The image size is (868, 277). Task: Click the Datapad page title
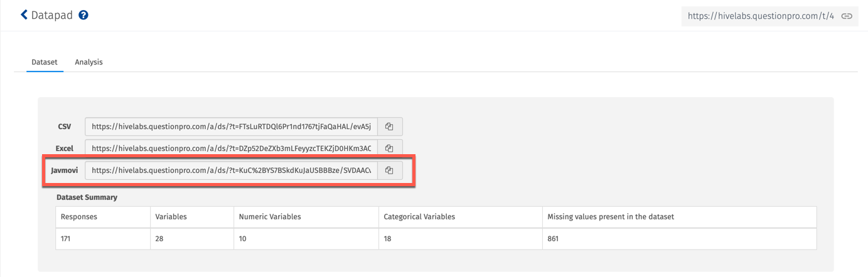(52, 15)
